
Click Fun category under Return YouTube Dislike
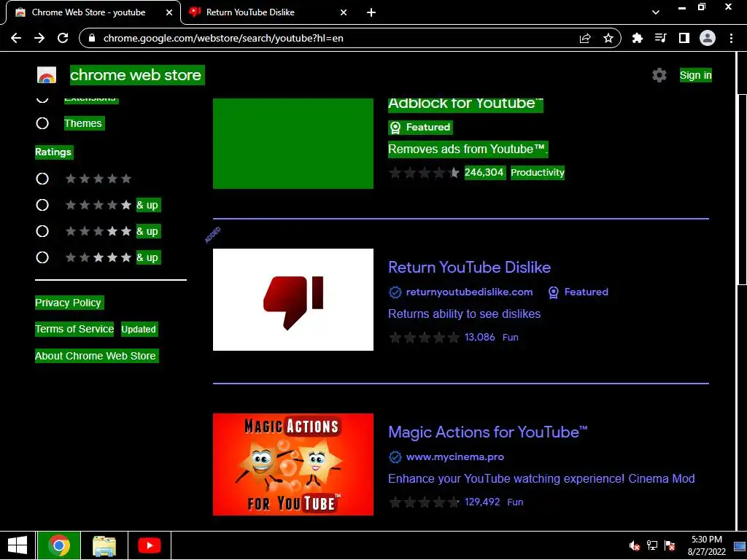[510, 337]
